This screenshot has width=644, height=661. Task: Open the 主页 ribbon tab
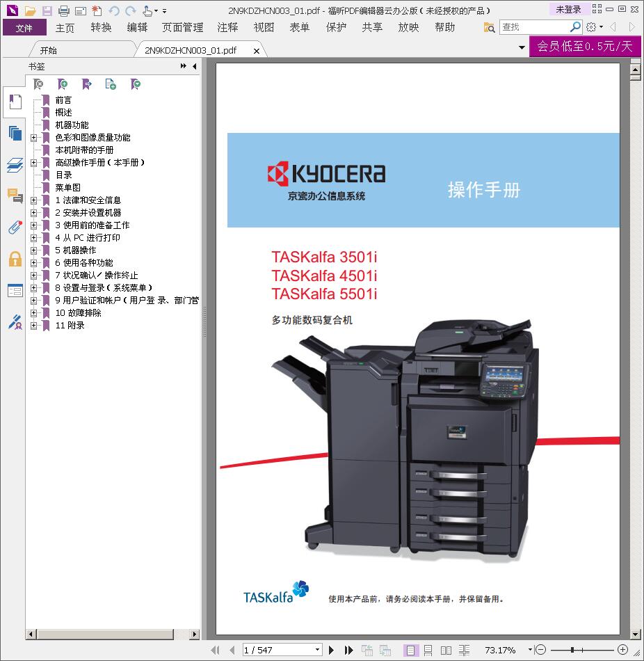65,28
